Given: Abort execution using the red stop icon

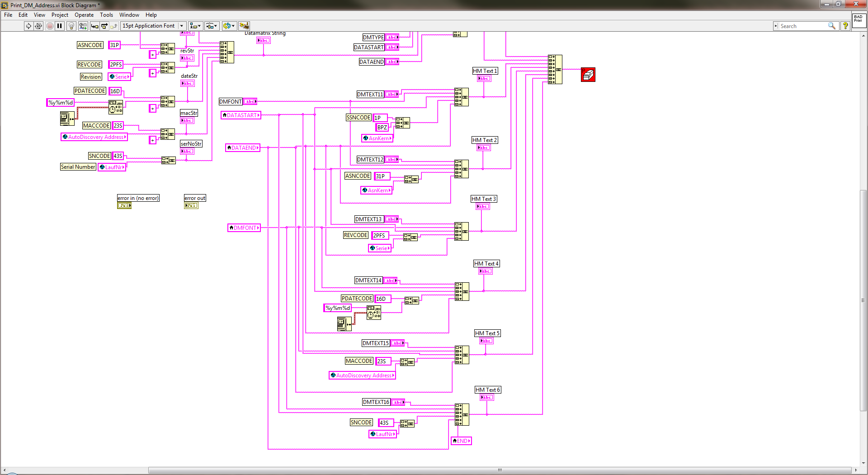Looking at the screenshot, I should (x=49, y=26).
